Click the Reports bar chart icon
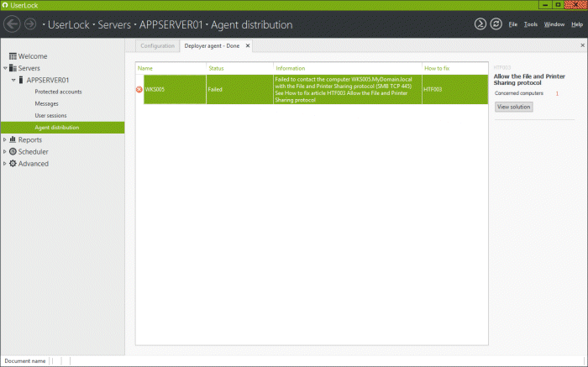This screenshot has width=588, height=367. pyautogui.click(x=13, y=139)
